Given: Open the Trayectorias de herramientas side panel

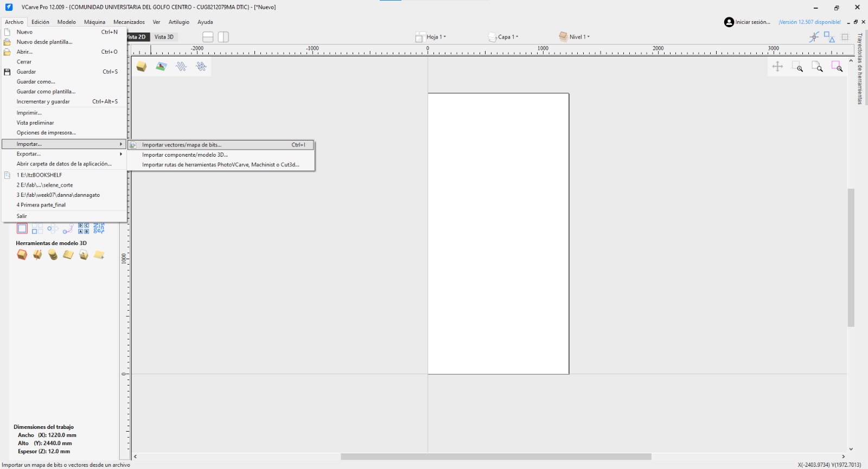Looking at the screenshot, I should pyautogui.click(x=860, y=69).
